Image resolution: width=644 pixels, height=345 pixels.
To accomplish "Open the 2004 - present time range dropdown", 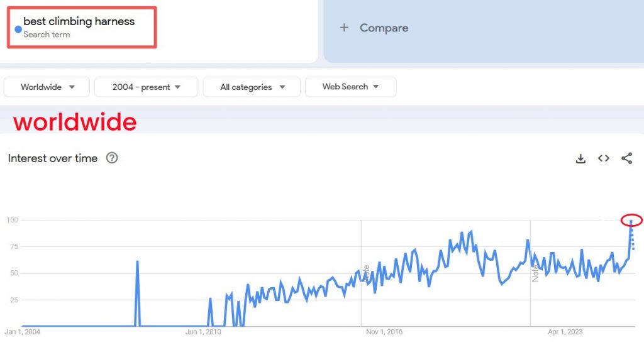I will (146, 87).
